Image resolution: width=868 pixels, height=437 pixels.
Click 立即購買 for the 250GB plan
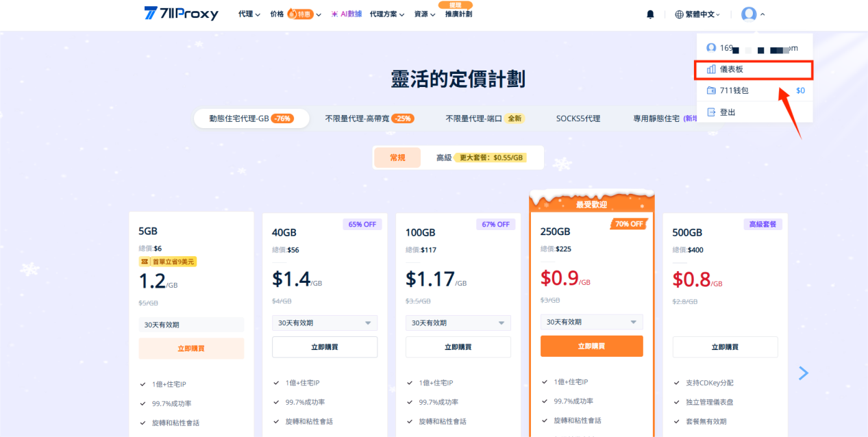(x=591, y=347)
